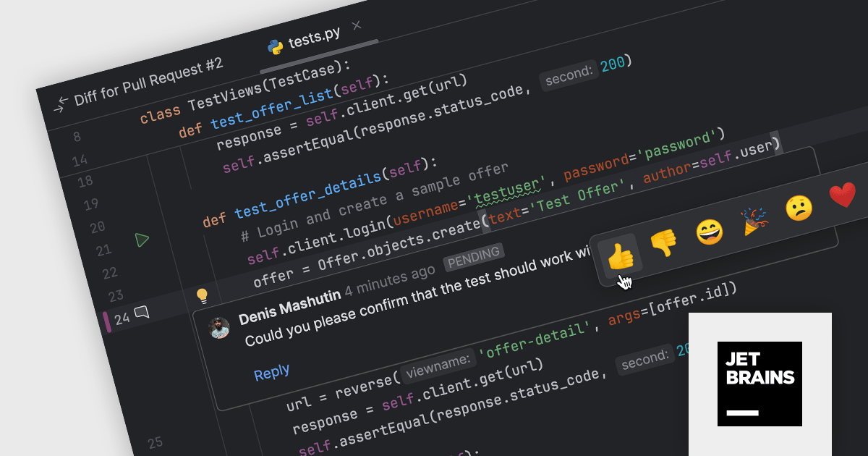Click line number 21 in the gutter
Image resolution: width=868 pixels, height=456 pixels.
point(103,250)
